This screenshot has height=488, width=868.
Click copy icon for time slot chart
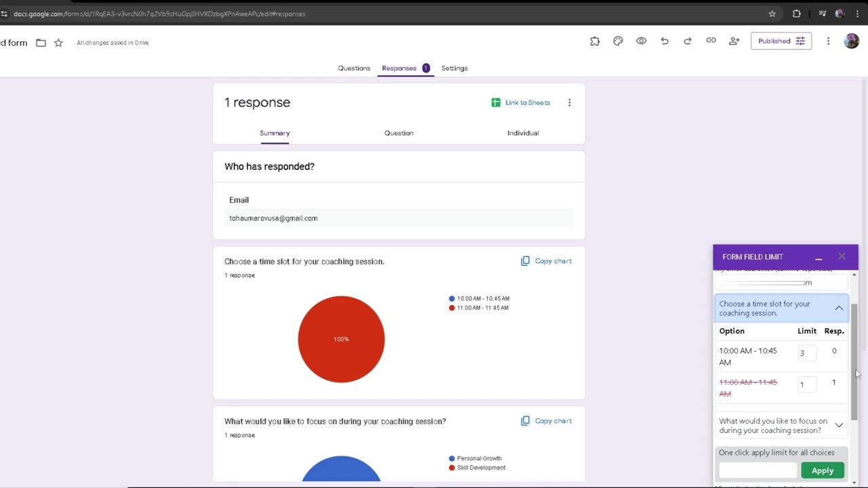[525, 261]
